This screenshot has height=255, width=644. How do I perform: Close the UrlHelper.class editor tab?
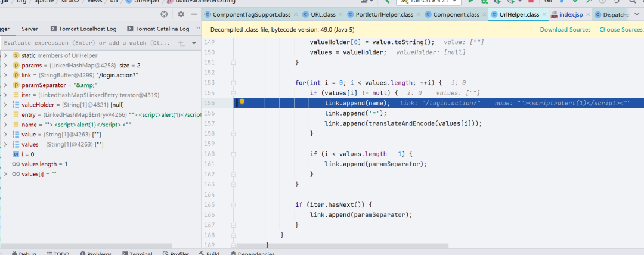[x=544, y=14]
